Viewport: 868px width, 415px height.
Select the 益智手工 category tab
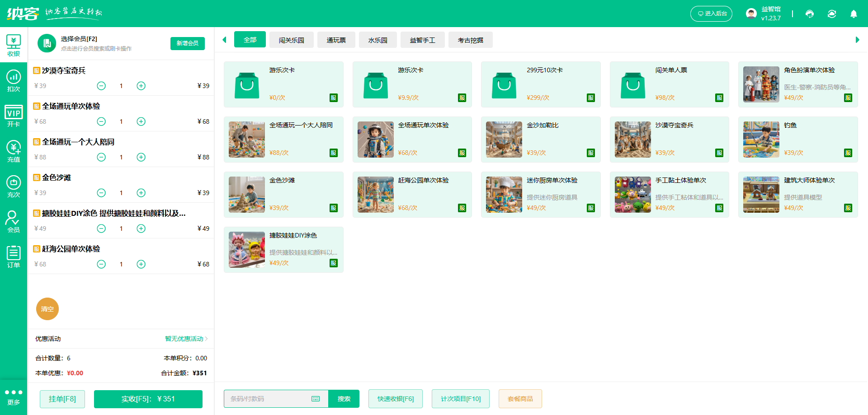[423, 40]
